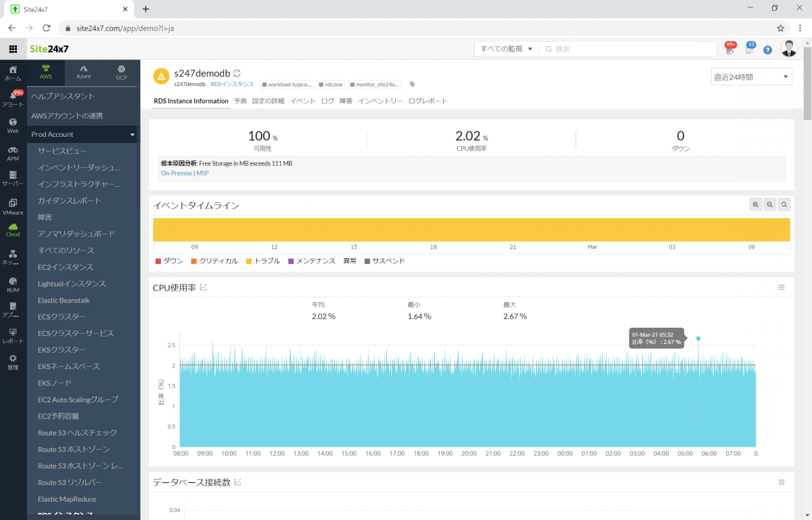Switch to the イベント tab
Image resolution: width=812 pixels, height=520 pixels.
click(303, 101)
